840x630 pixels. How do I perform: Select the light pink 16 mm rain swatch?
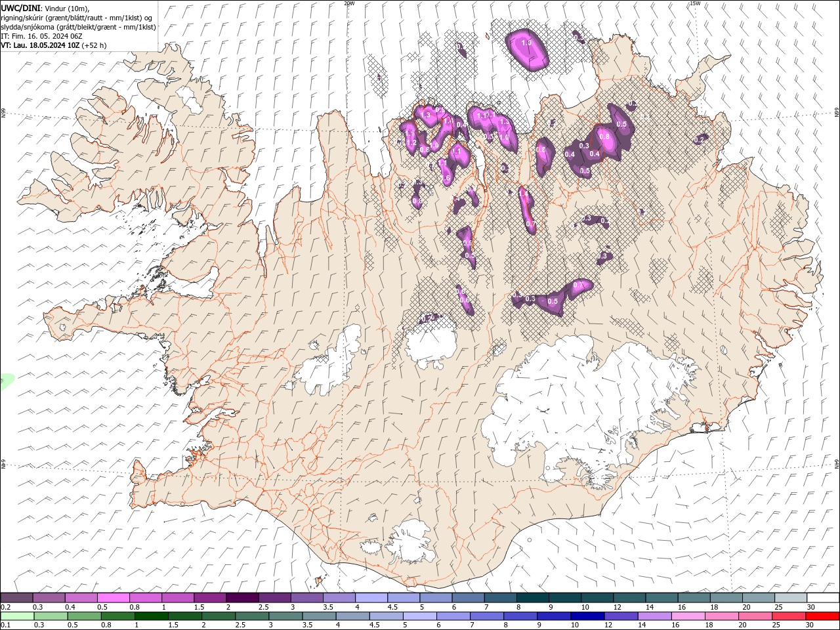688,616
